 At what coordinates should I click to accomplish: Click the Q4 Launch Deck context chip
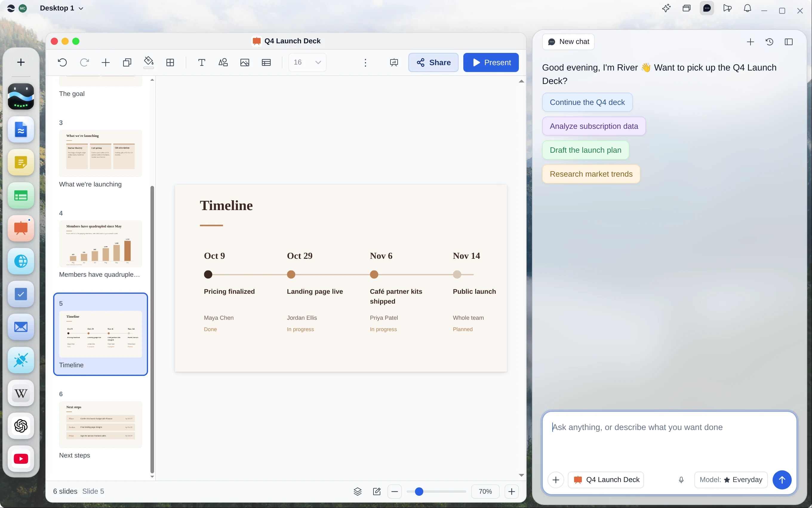click(x=606, y=480)
